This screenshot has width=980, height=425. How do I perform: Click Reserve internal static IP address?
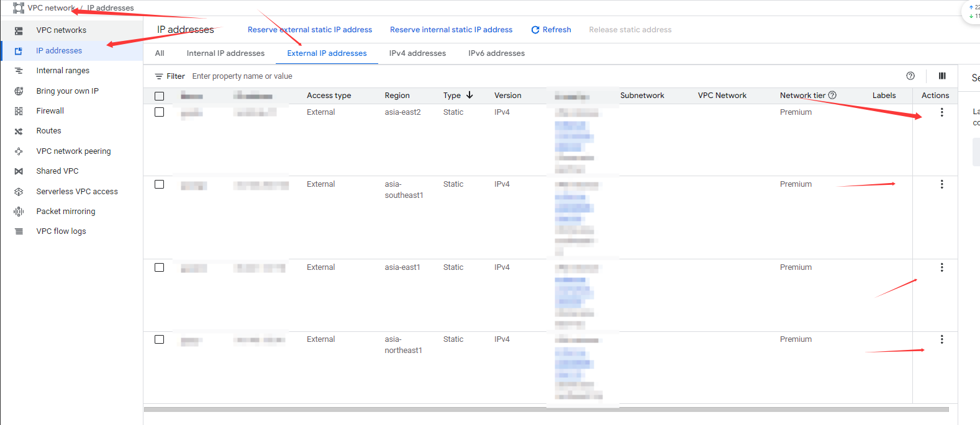tap(451, 30)
